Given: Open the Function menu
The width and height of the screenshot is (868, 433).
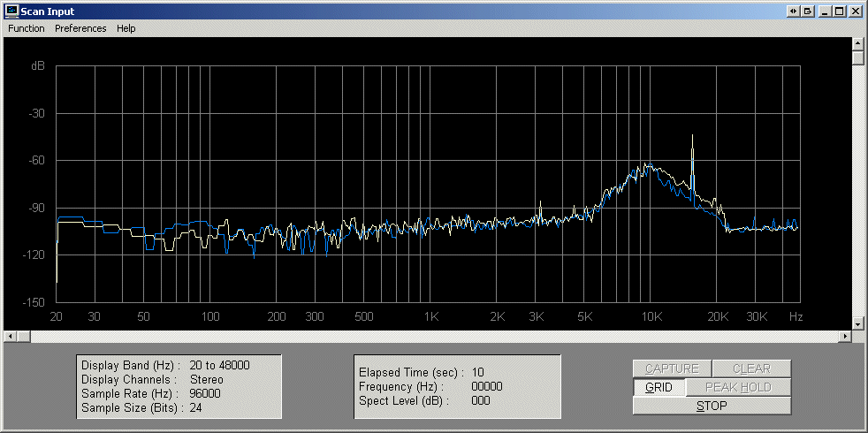Looking at the screenshot, I should [x=26, y=28].
